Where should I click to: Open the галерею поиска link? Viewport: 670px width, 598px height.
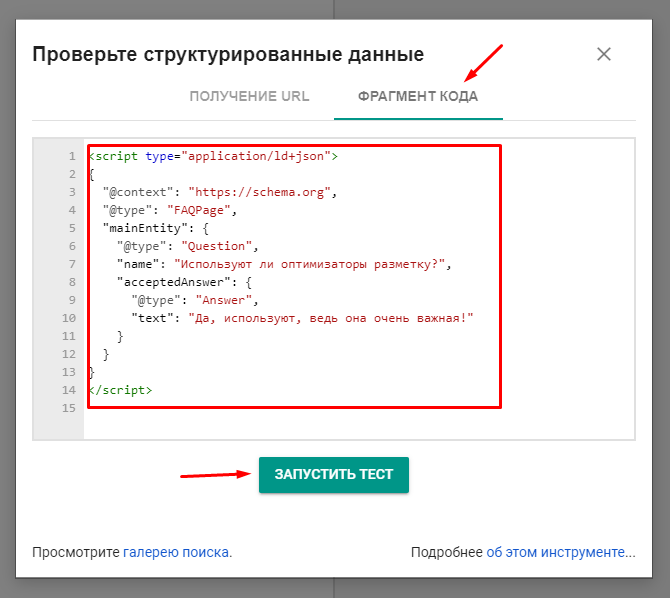(177, 552)
